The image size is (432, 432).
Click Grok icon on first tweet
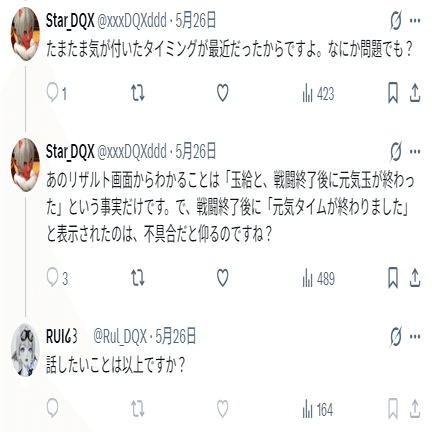coord(396,21)
